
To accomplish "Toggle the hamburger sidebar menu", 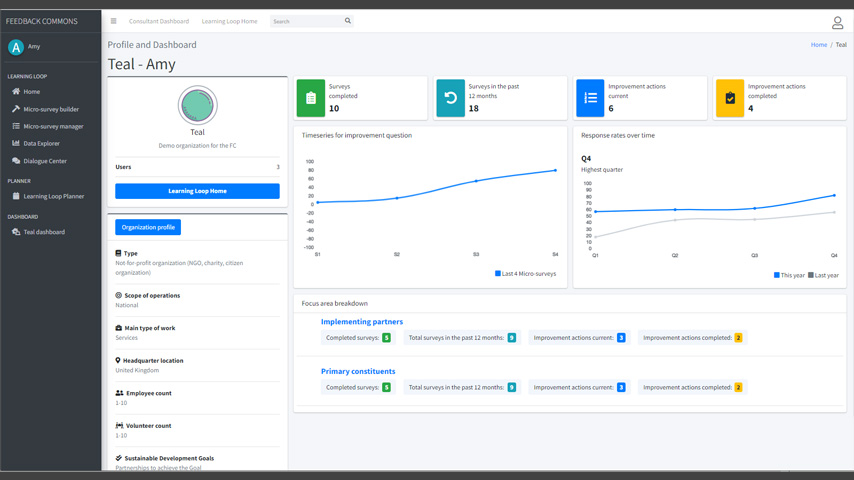I will (113, 21).
